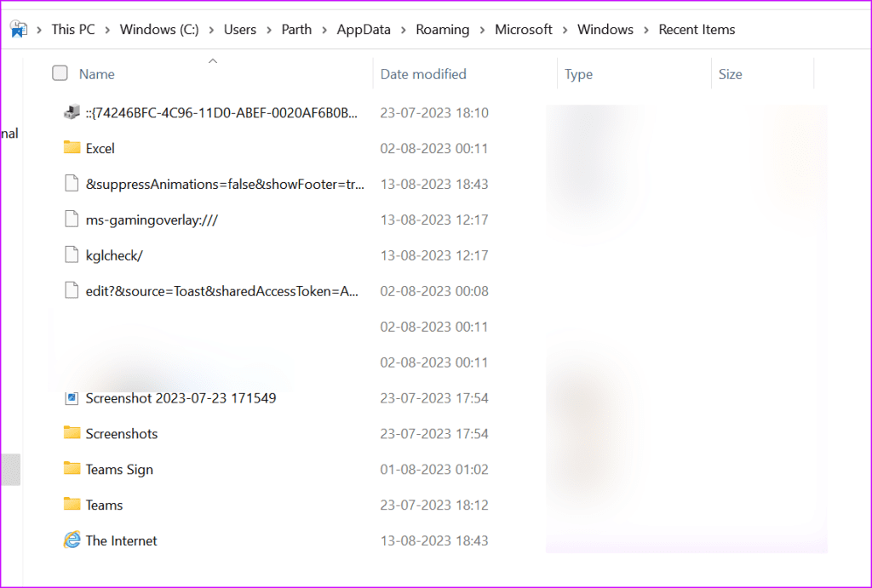Click the ms-gamingoverlay file icon
The height and width of the screenshot is (588, 872).
point(72,220)
